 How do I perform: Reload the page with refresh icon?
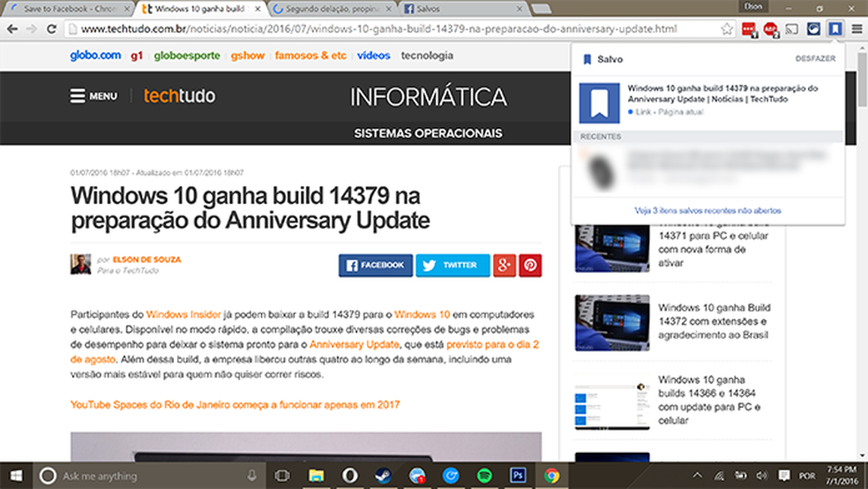(x=51, y=29)
